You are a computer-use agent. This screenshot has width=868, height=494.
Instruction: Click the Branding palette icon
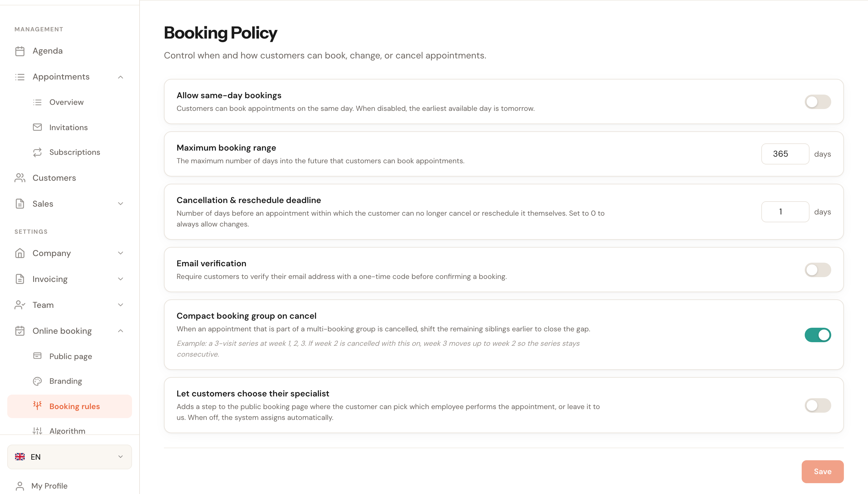(x=37, y=381)
